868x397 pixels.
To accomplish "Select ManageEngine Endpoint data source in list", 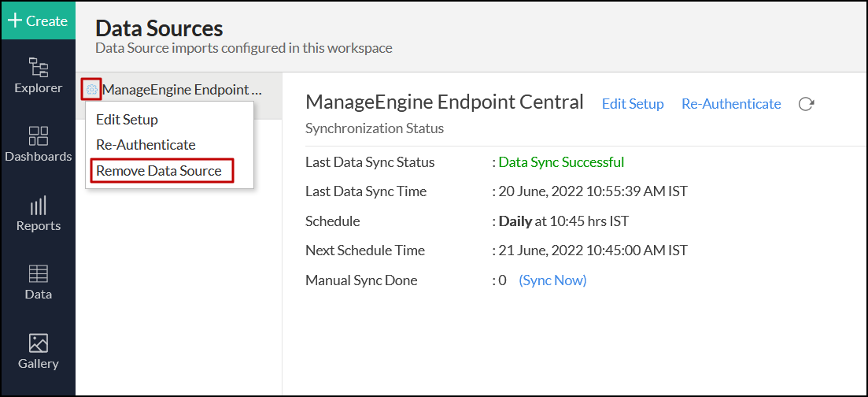I will [183, 90].
